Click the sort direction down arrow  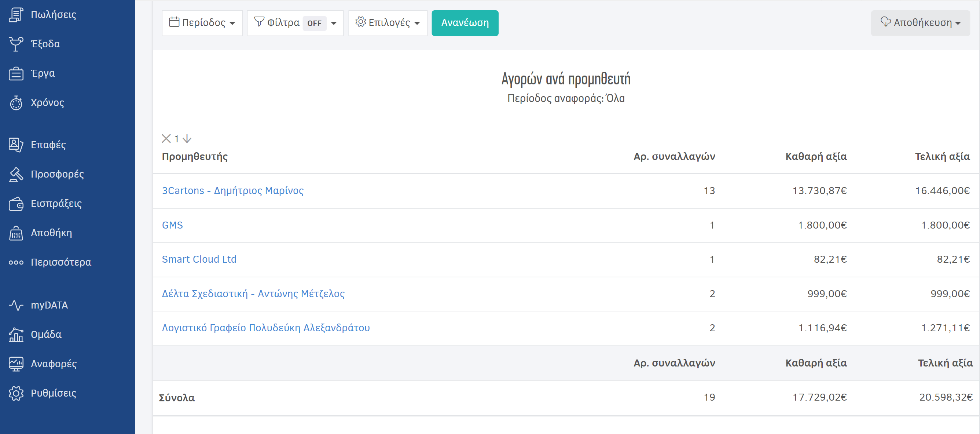point(187,139)
